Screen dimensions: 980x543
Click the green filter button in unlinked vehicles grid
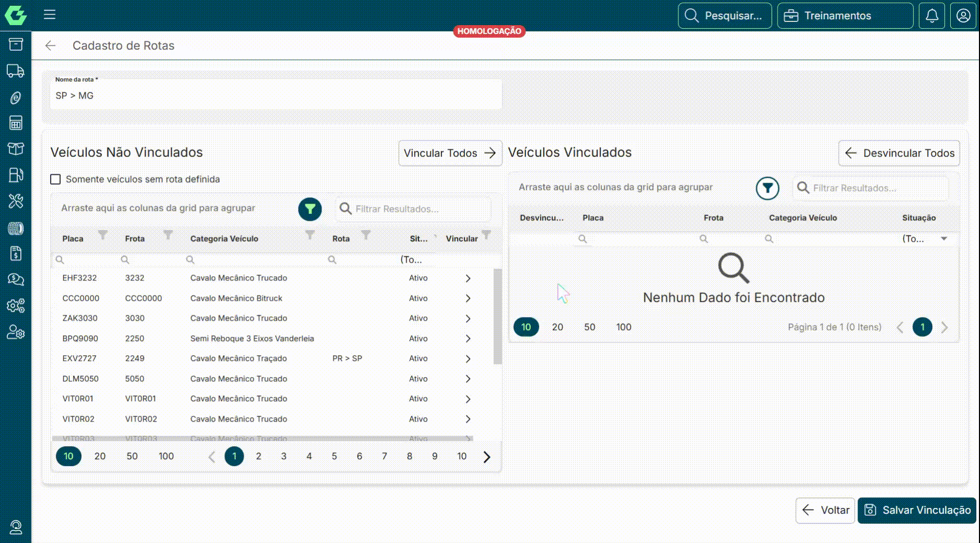point(310,209)
